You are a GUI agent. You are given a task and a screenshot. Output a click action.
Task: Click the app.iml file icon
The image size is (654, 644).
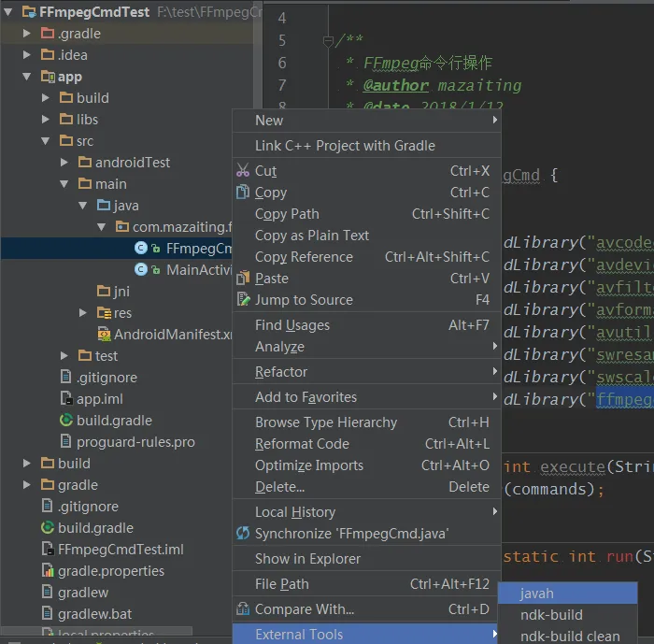pyautogui.click(x=66, y=398)
